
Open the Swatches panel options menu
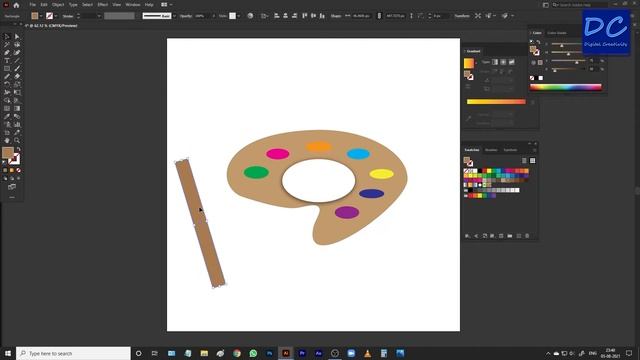pos(535,150)
